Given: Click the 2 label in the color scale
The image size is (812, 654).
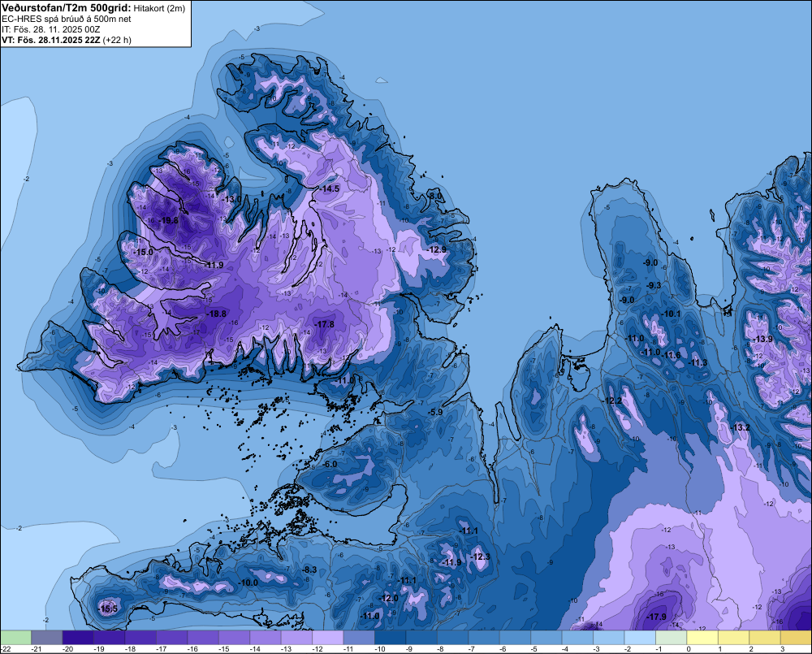Looking at the screenshot, I should click(x=751, y=649).
